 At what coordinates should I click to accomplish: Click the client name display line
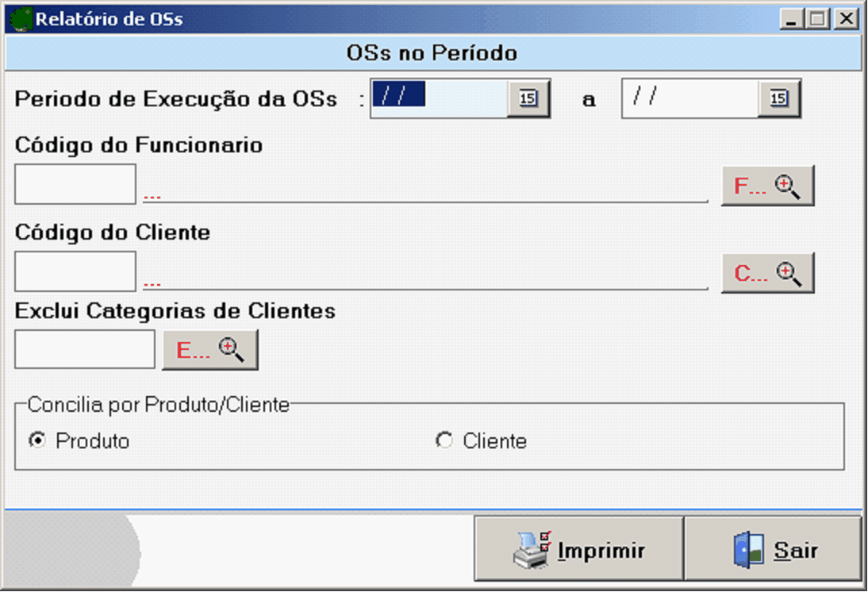pyautogui.click(x=424, y=279)
